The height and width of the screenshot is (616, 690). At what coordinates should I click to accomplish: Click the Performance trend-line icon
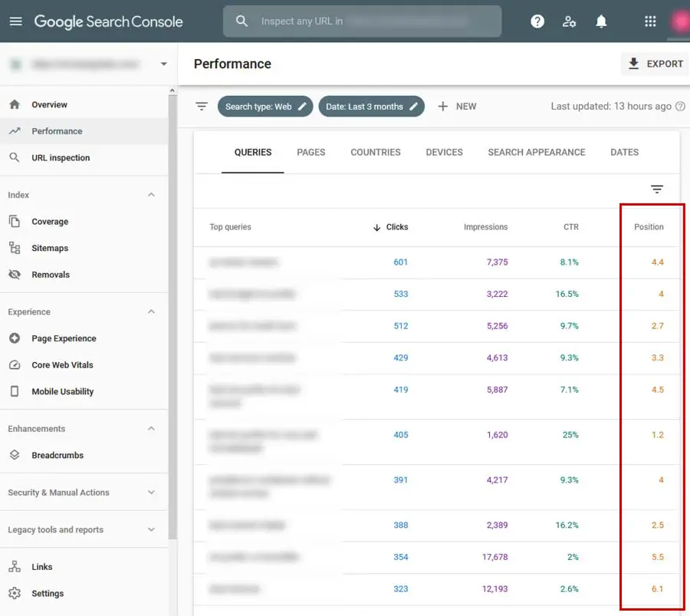[x=15, y=130]
